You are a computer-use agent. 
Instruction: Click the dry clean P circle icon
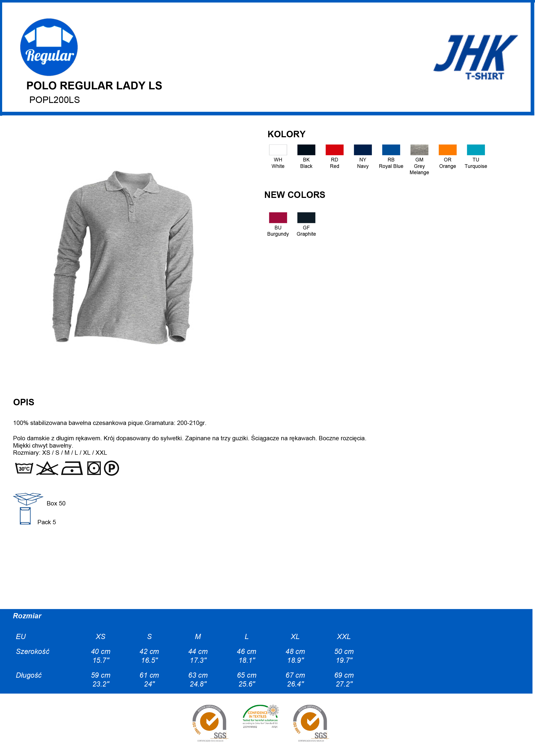pos(111,468)
